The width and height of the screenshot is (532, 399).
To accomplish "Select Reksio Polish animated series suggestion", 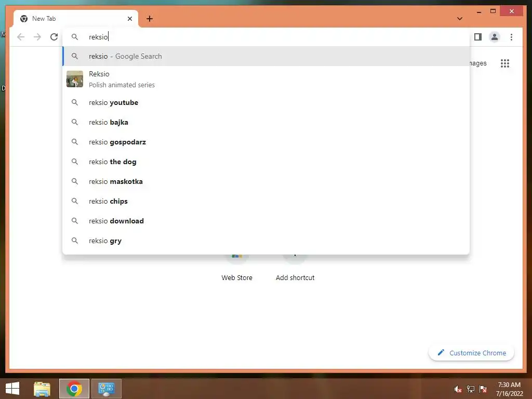I will [267, 79].
